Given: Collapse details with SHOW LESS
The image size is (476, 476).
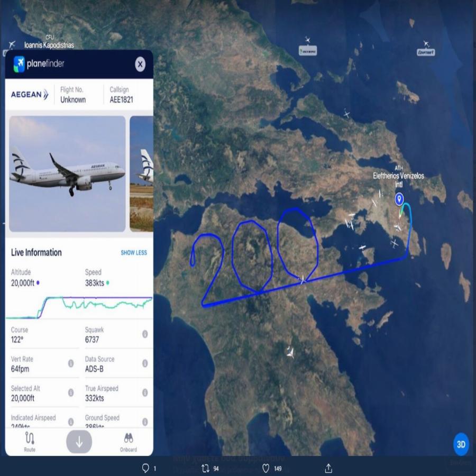Looking at the screenshot, I should tap(134, 253).
